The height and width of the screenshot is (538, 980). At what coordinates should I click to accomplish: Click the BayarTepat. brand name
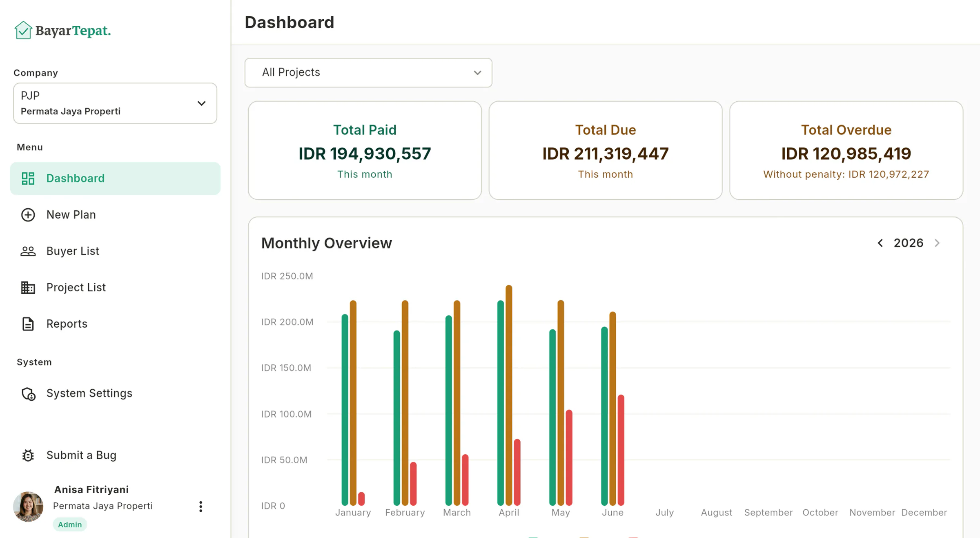(x=73, y=31)
